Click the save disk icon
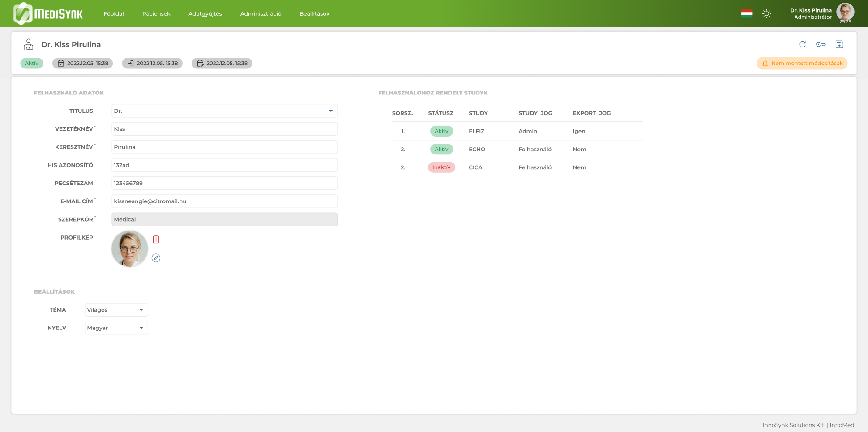 [x=839, y=44]
